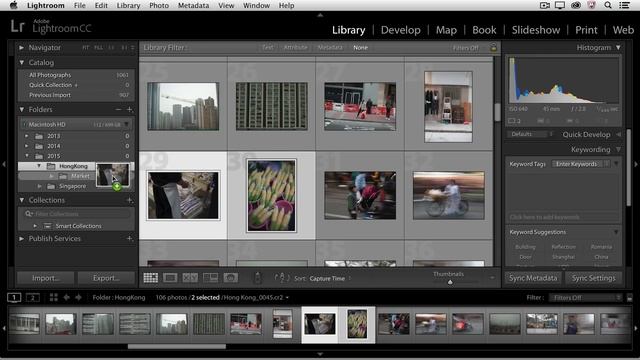
Task: Click Sync Settings button
Action: coord(593,278)
